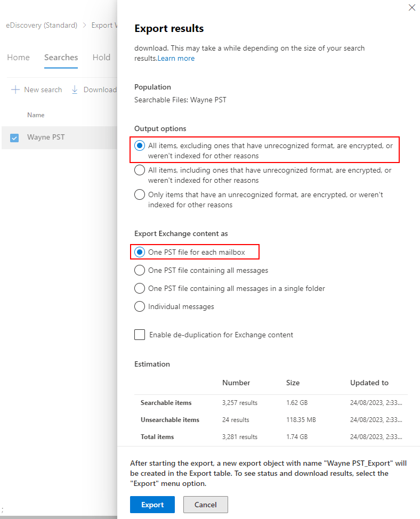Cancel the export dialog
Viewport: 420px width, 519px height.
point(205,505)
